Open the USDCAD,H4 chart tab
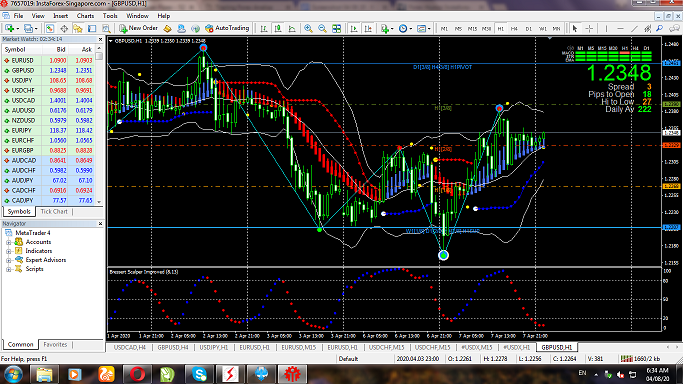 tap(130, 347)
